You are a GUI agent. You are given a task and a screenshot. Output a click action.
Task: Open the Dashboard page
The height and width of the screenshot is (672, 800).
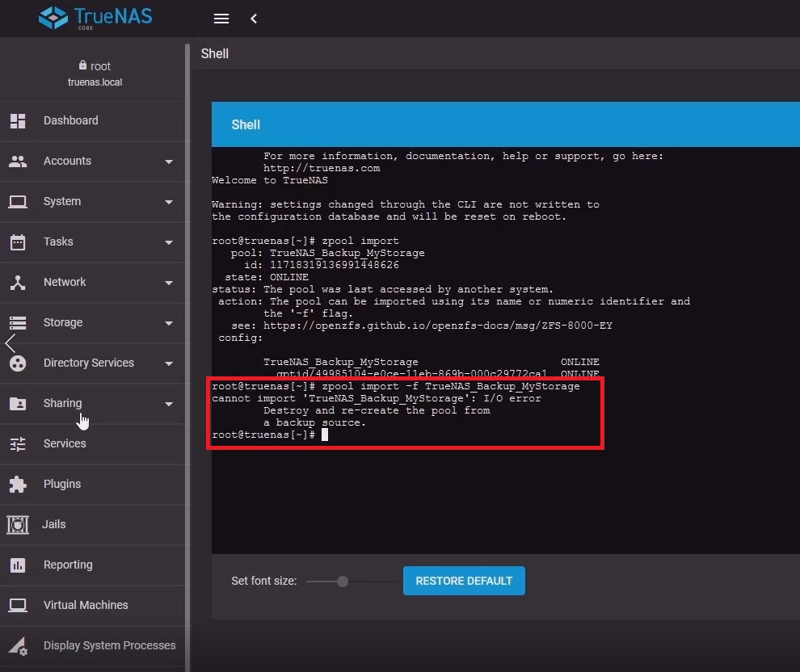pos(92,121)
